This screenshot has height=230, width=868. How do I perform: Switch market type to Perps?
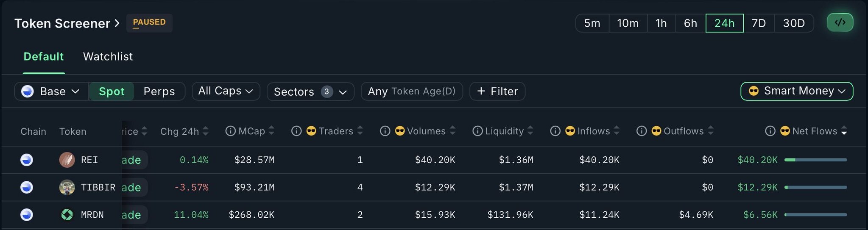pyautogui.click(x=159, y=91)
